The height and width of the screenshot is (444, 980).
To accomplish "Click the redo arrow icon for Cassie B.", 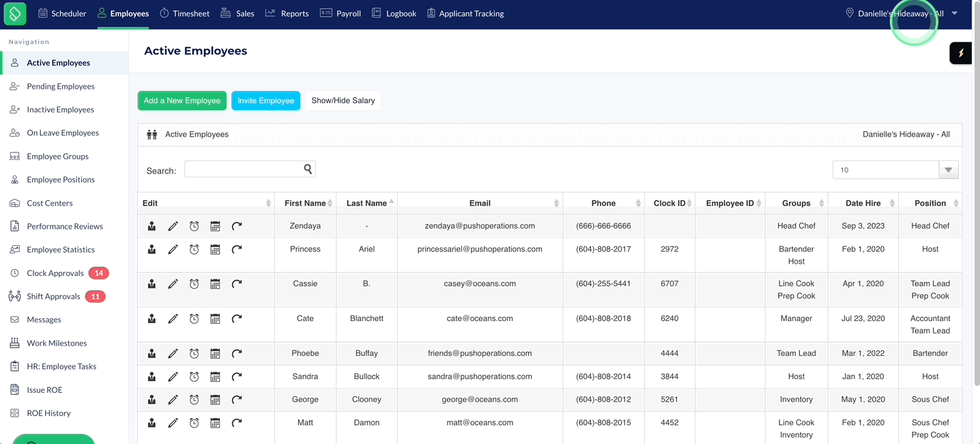I will [x=237, y=283].
